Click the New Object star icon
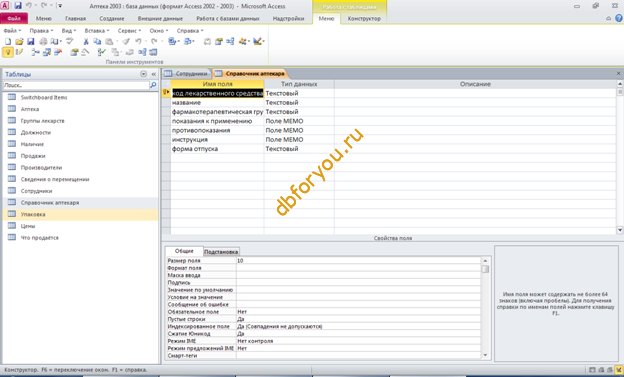This screenshot has height=377, width=624. click(x=243, y=41)
